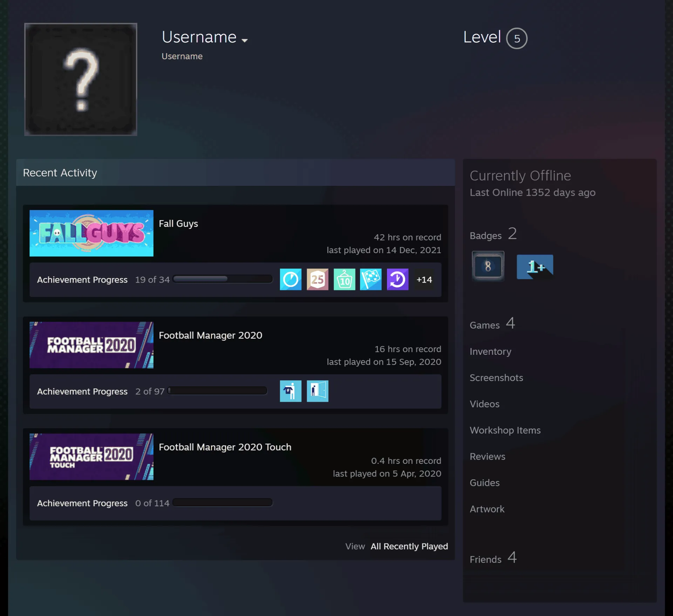Open the number 8 badge
The image size is (673, 616).
[x=488, y=266]
